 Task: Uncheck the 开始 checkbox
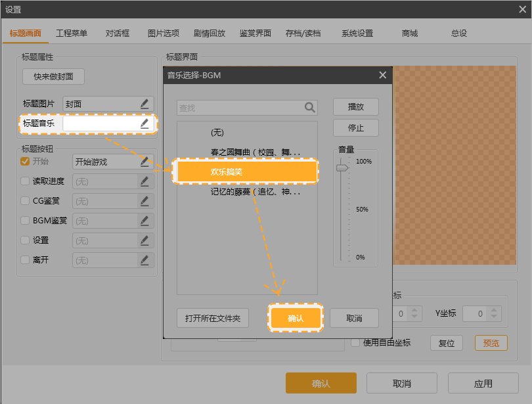pyautogui.click(x=25, y=162)
